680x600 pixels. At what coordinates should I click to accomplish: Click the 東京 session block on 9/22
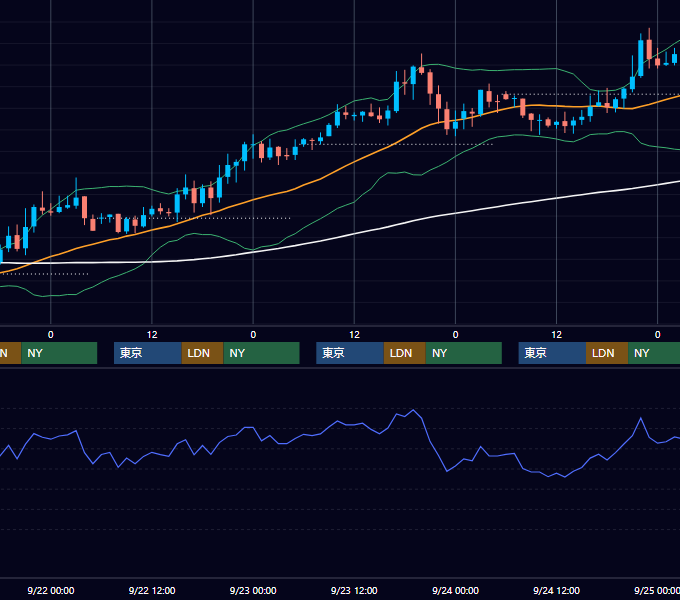click(147, 353)
